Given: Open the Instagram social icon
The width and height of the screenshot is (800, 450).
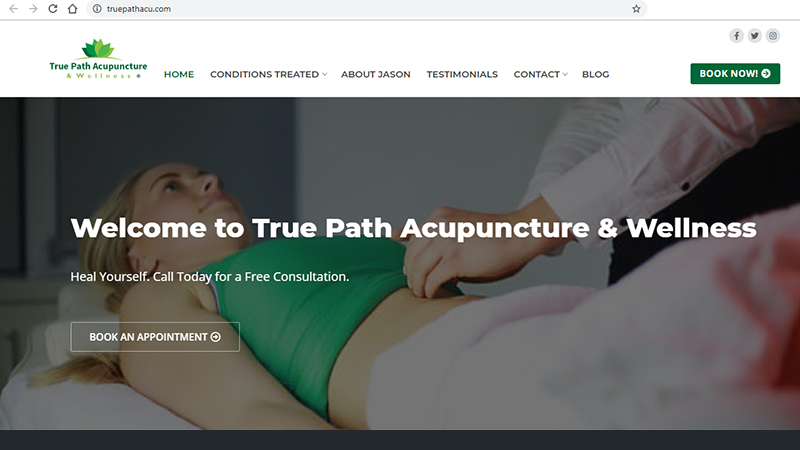Looking at the screenshot, I should pyautogui.click(x=773, y=36).
